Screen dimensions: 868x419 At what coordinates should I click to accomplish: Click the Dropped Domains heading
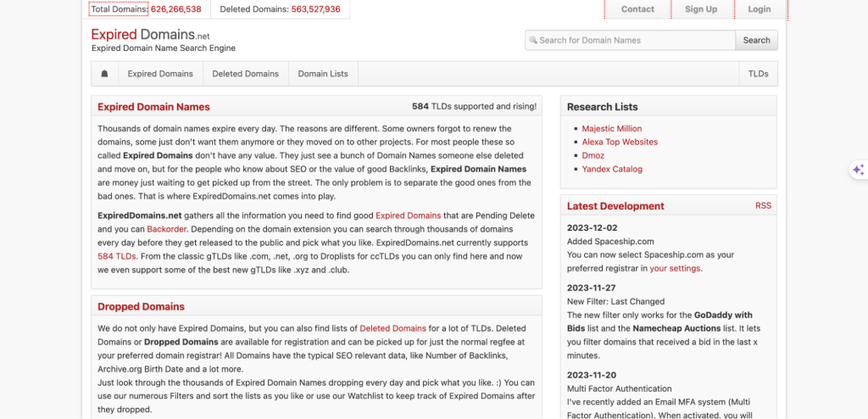click(141, 306)
